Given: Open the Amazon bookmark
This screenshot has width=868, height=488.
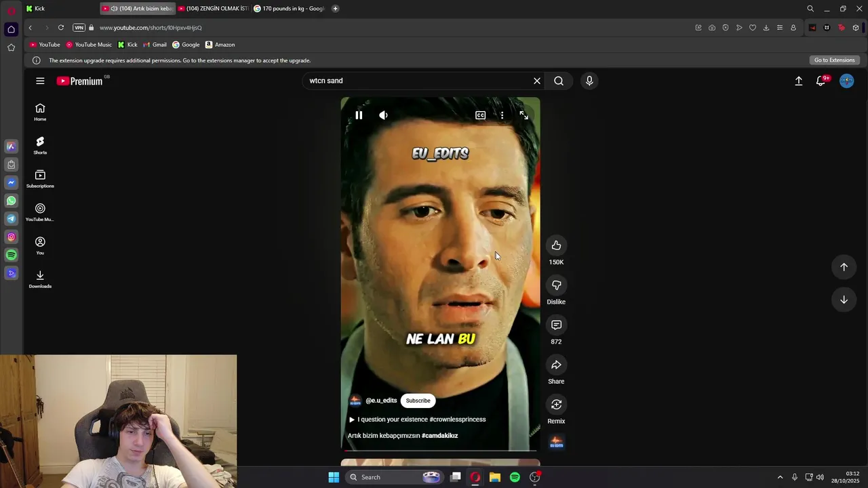Looking at the screenshot, I should (220, 45).
